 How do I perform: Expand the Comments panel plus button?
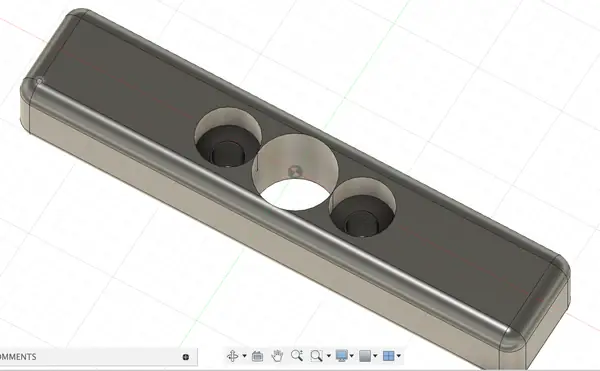[186, 357]
